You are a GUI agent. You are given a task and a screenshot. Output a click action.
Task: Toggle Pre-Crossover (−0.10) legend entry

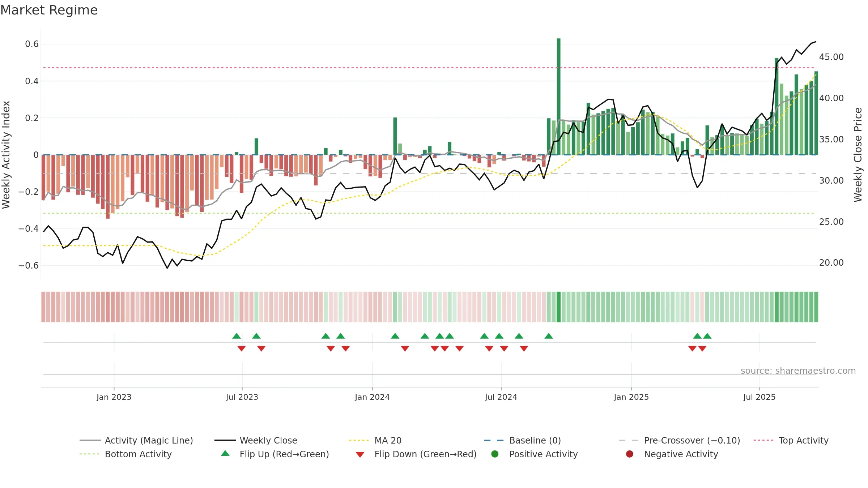coord(679,440)
